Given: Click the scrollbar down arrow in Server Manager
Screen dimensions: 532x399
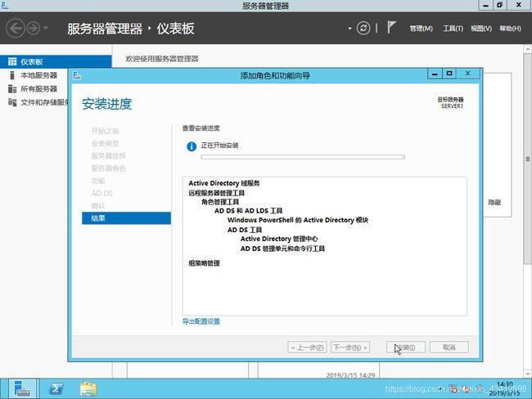Looking at the screenshot, I should pos(528,374).
